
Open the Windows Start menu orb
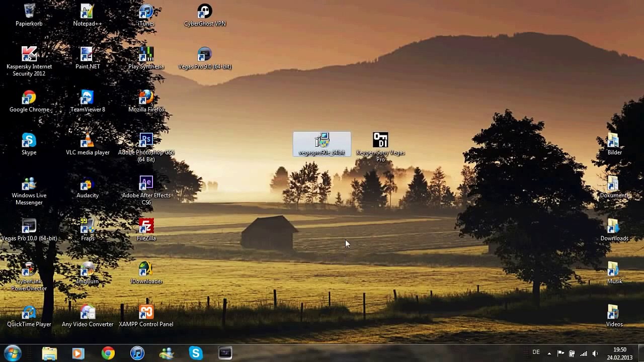point(13,353)
